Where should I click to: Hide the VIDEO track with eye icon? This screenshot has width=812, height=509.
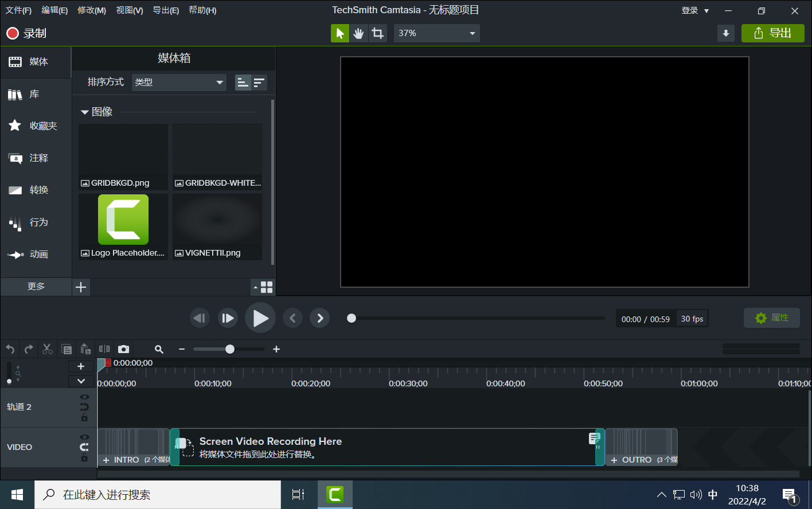coord(84,437)
